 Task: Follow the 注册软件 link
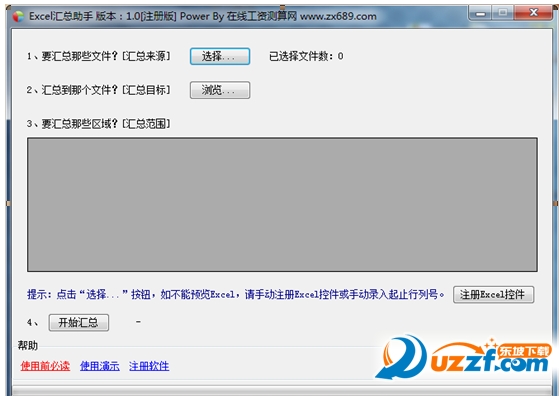[149, 366]
